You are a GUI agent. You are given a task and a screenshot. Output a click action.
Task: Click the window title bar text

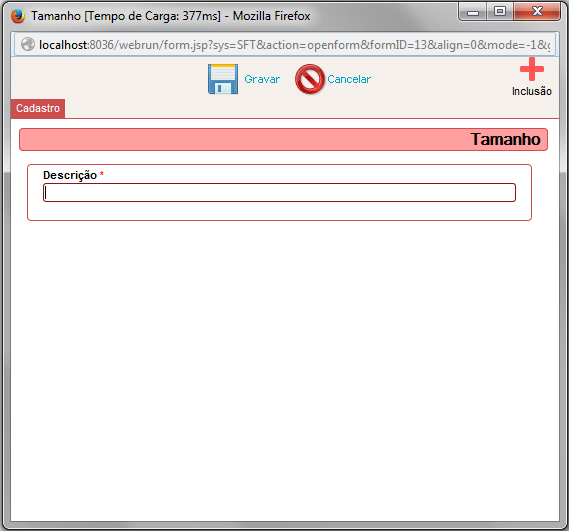coord(171,16)
